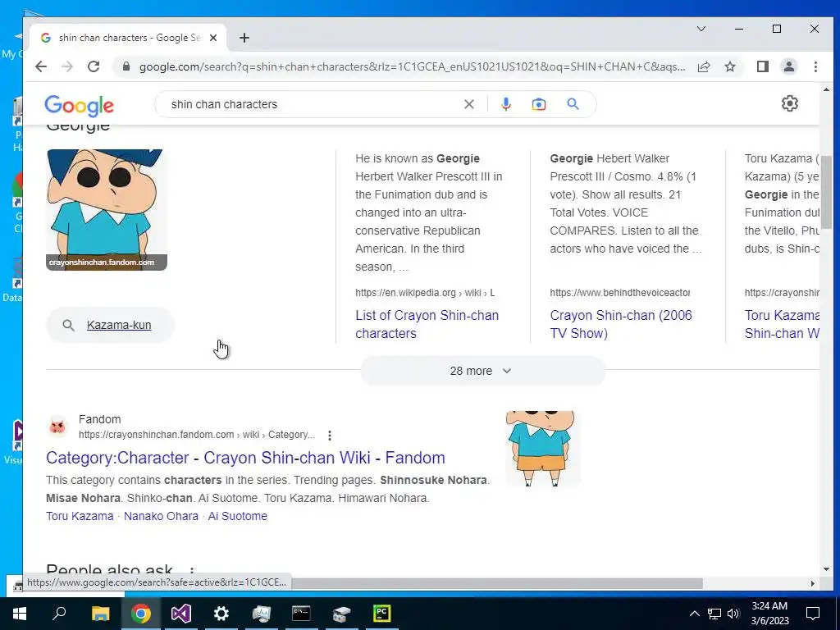Go to Google homepage logo

[80, 106]
